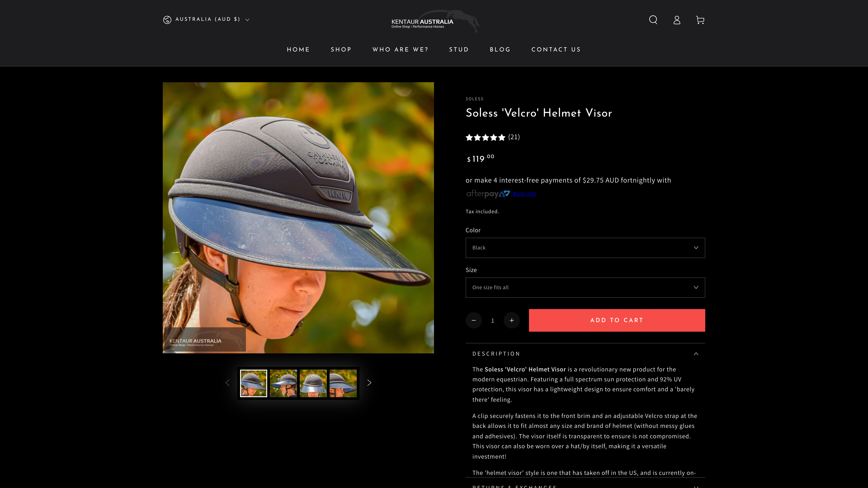Open the Color dropdown showing Black
Image resolution: width=868 pixels, height=488 pixels.
pos(585,248)
